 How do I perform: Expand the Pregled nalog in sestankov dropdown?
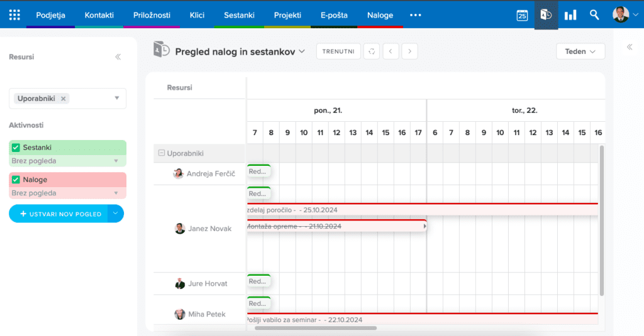coord(302,51)
